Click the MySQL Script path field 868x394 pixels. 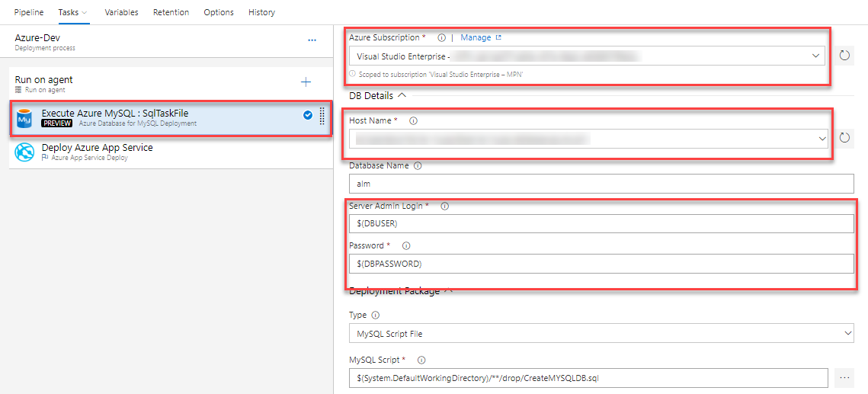click(x=589, y=378)
